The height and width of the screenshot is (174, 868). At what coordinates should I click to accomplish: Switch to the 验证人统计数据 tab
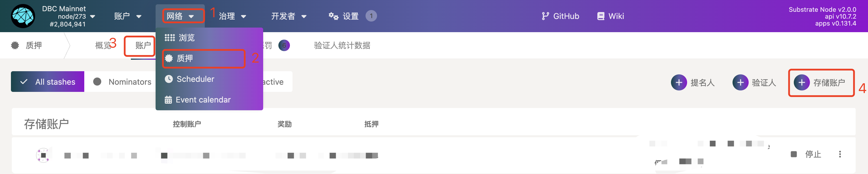pos(342,45)
